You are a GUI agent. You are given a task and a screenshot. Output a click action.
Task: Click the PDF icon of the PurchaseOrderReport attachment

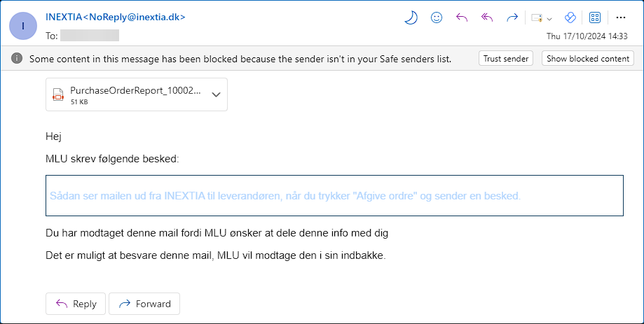tap(58, 94)
